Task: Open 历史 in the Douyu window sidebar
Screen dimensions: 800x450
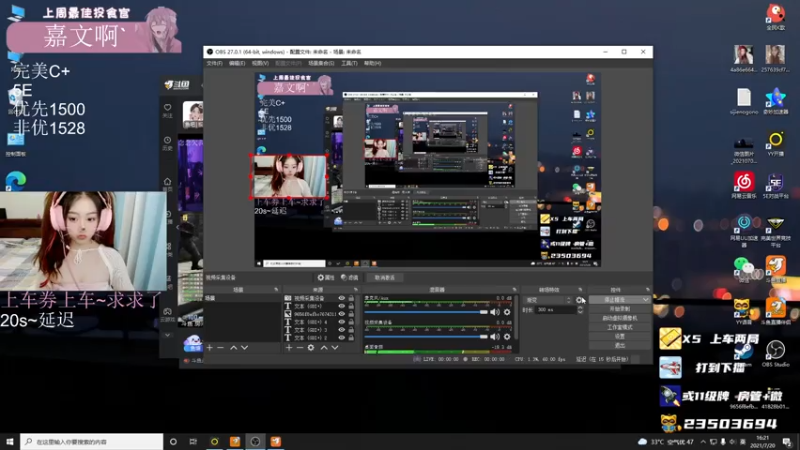Action: [167, 143]
